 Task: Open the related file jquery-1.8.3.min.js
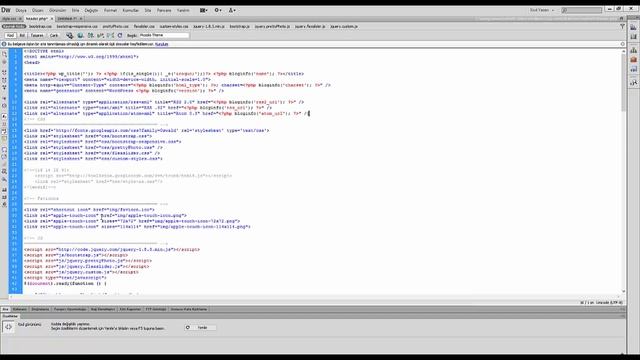tap(209, 27)
